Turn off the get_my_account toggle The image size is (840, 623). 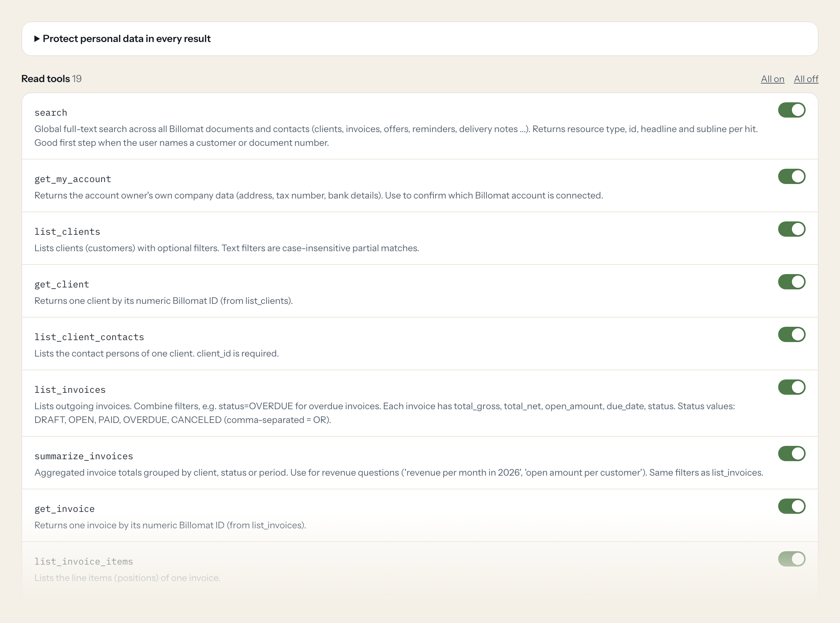click(792, 176)
